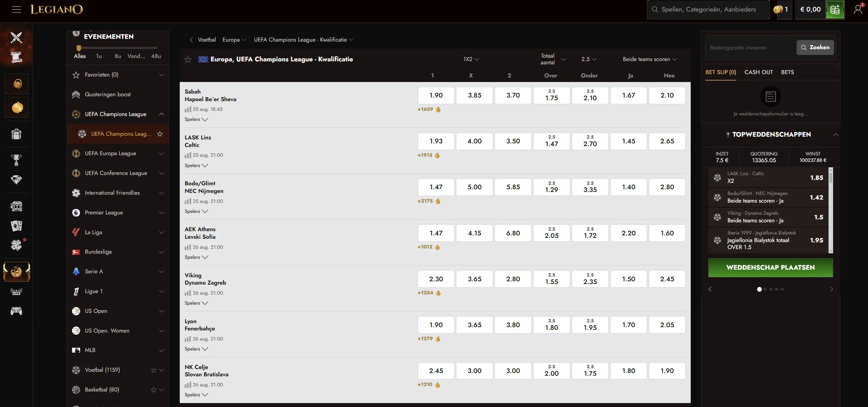Click the WEDDENSCHAP PLAATSEN button
Image resolution: width=868 pixels, height=407 pixels.
pyautogui.click(x=770, y=267)
